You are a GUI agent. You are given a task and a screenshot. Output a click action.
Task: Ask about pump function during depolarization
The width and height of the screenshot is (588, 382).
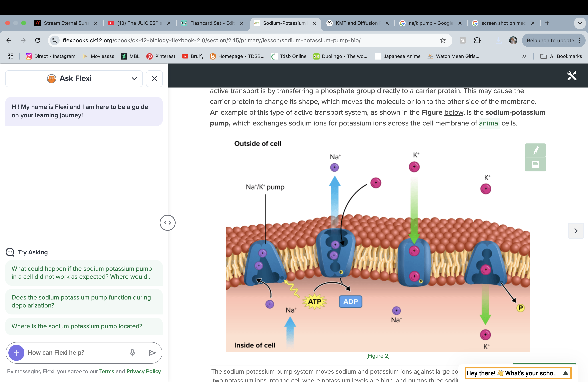(84, 301)
